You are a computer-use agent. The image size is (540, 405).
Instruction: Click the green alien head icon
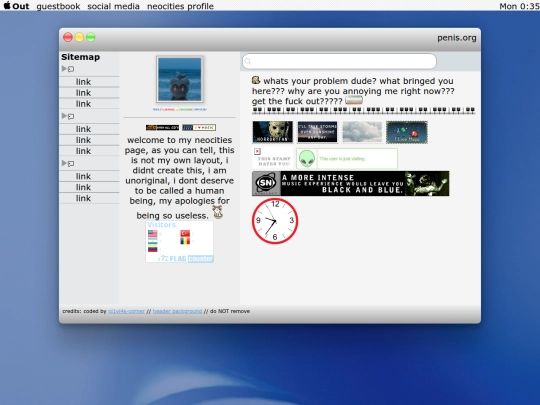(x=307, y=159)
